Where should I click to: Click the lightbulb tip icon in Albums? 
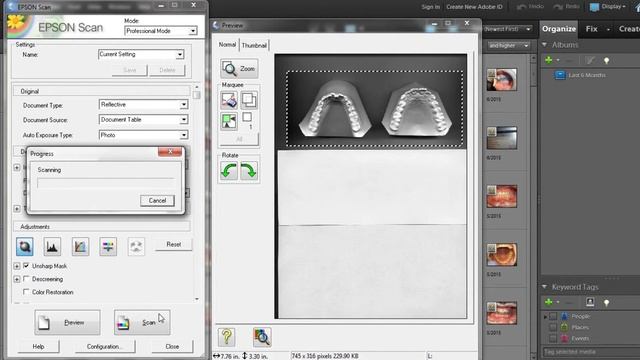pyautogui.click(x=607, y=60)
